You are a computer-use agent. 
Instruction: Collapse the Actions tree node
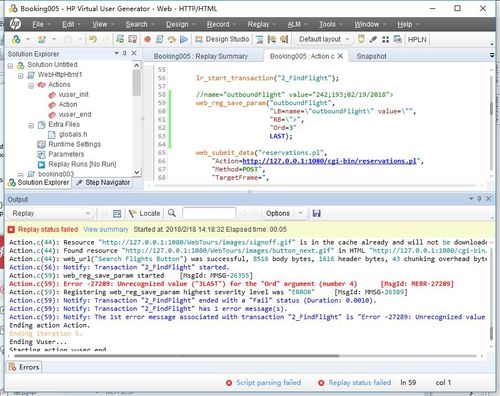[31, 86]
